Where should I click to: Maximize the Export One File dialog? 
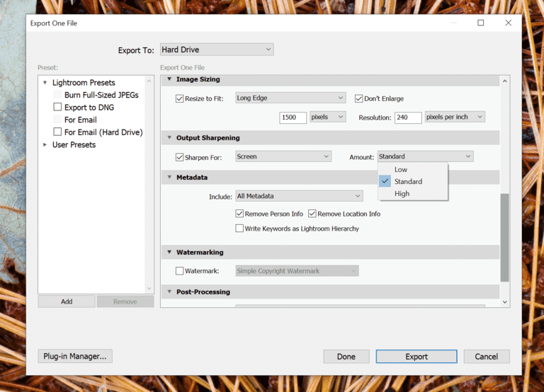pyautogui.click(x=480, y=23)
